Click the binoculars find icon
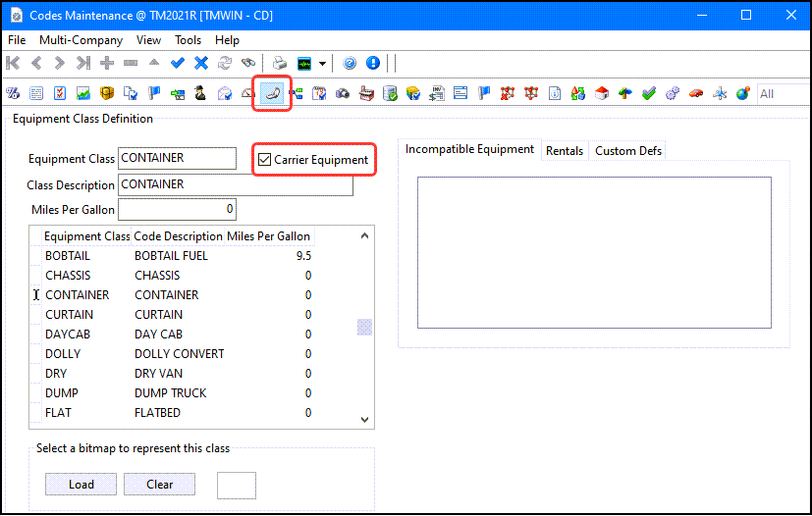 249,63
